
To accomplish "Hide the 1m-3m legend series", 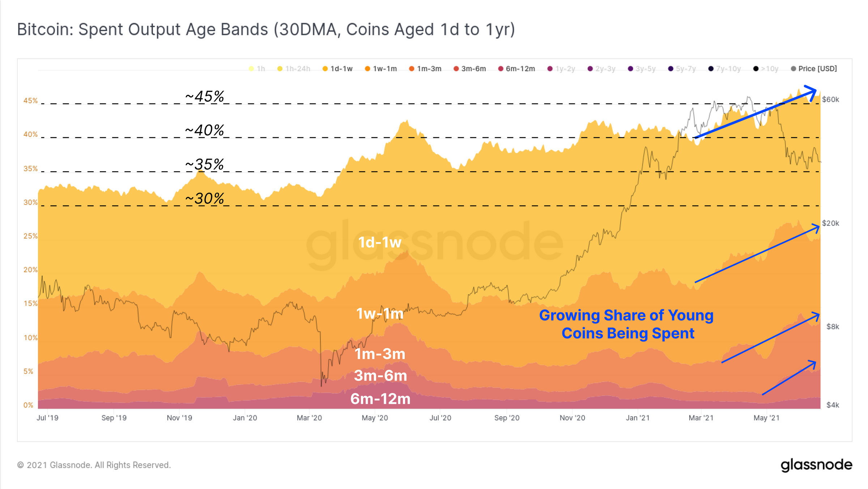I will click(425, 69).
